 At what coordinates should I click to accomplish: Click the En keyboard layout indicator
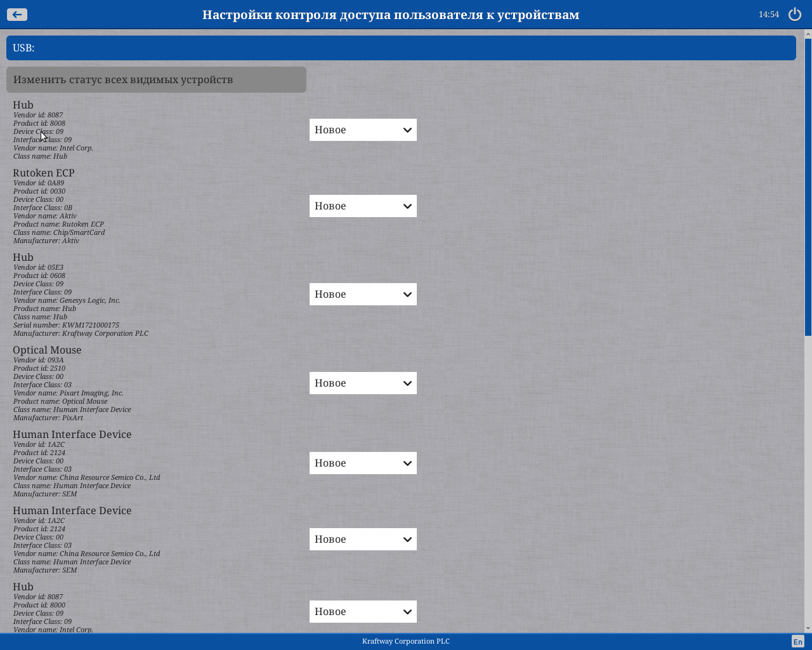point(797,642)
